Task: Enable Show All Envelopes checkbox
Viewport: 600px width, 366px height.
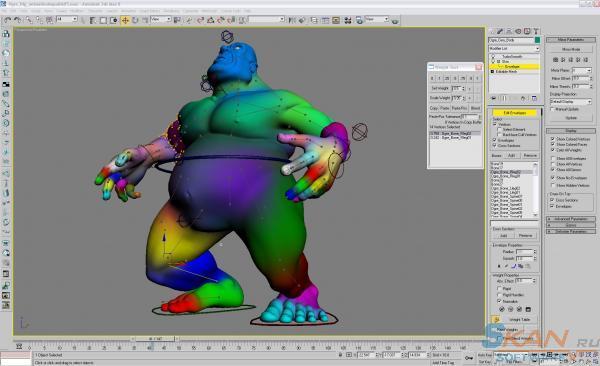Action: (x=553, y=158)
